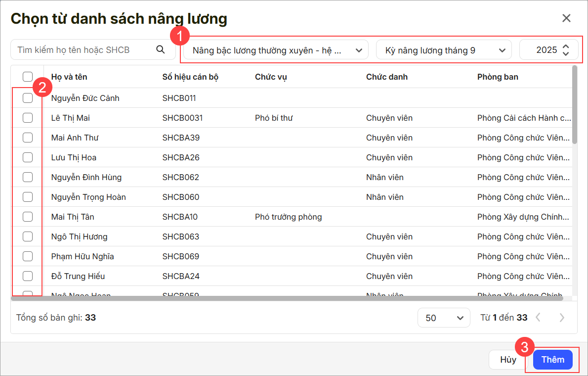Increase the year 2025 stepper up arrow

coord(566,46)
